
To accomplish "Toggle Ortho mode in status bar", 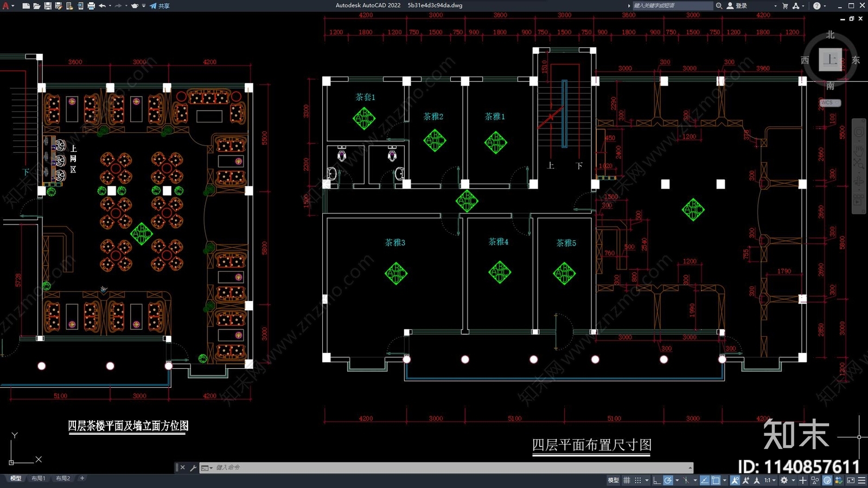I will (x=657, y=480).
